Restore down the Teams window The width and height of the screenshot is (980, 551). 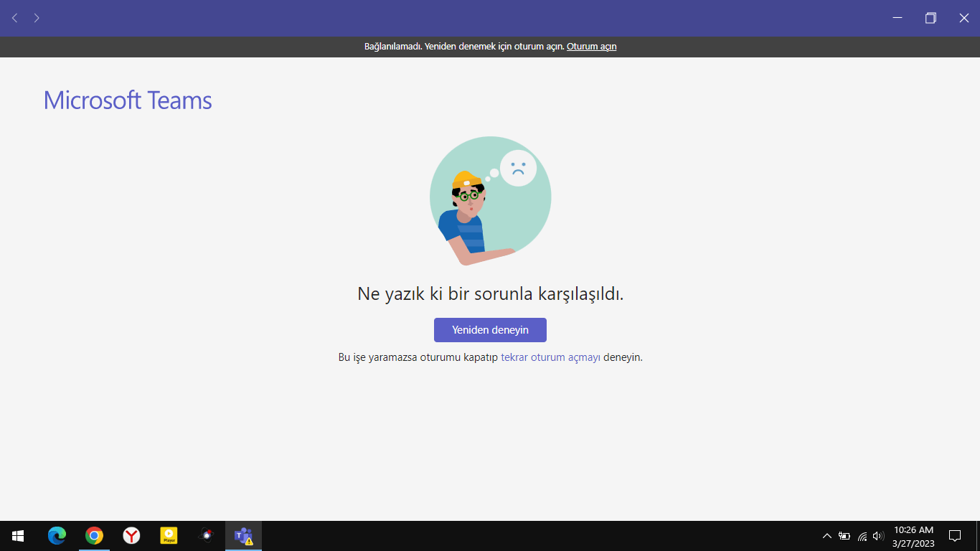click(x=930, y=18)
